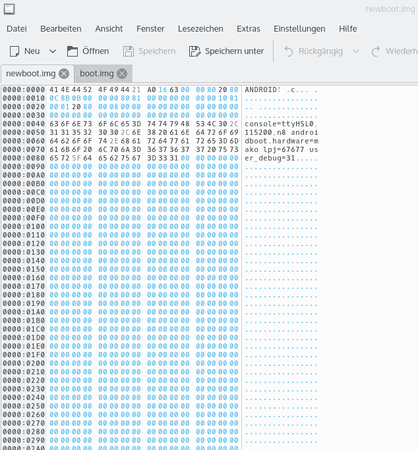The width and height of the screenshot is (418, 450).
Task: Open the Einstellungen menu
Action: pyautogui.click(x=299, y=29)
